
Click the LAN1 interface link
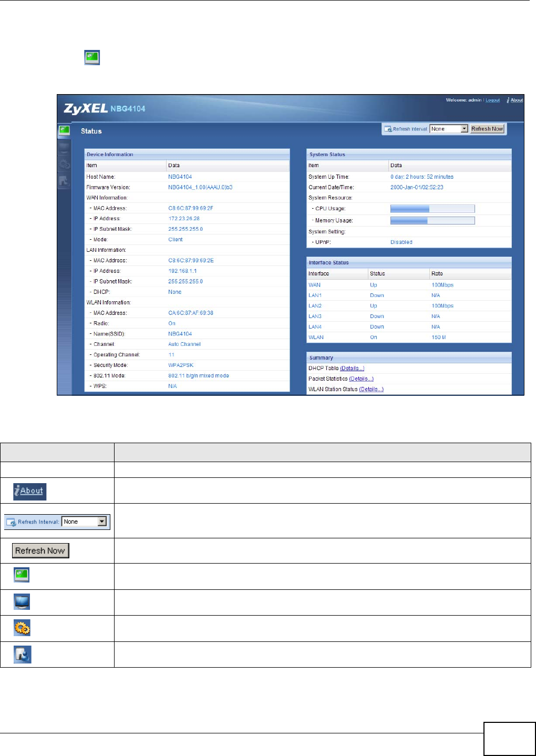click(315, 295)
